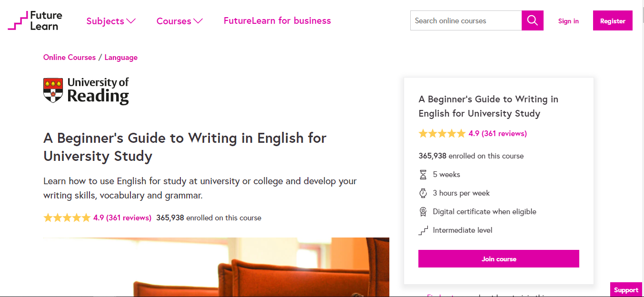Select FutureLearn for business in the navigation
Image resolution: width=644 pixels, height=297 pixels.
(x=277, y=20)
